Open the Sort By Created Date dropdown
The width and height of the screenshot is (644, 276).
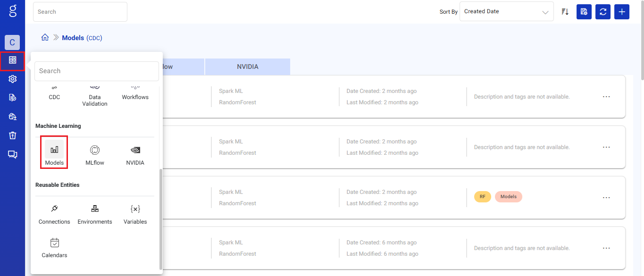coord(506,11)
